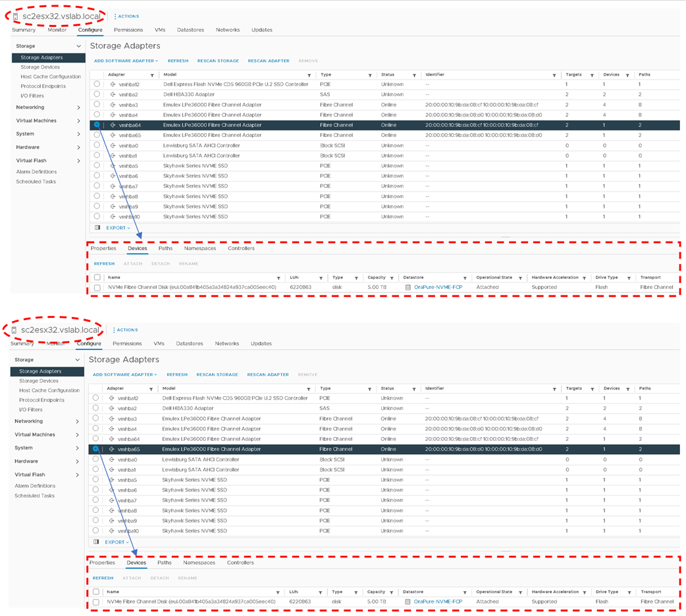Open Monitor tab in vmhba64-selected view
Image resolution: width=686 pixels, height=616 pixels.
(x=57, y=30)
